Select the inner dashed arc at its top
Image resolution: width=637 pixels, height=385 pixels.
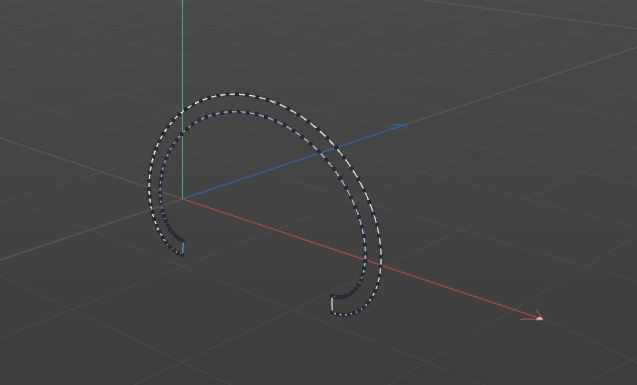(232, 112)
